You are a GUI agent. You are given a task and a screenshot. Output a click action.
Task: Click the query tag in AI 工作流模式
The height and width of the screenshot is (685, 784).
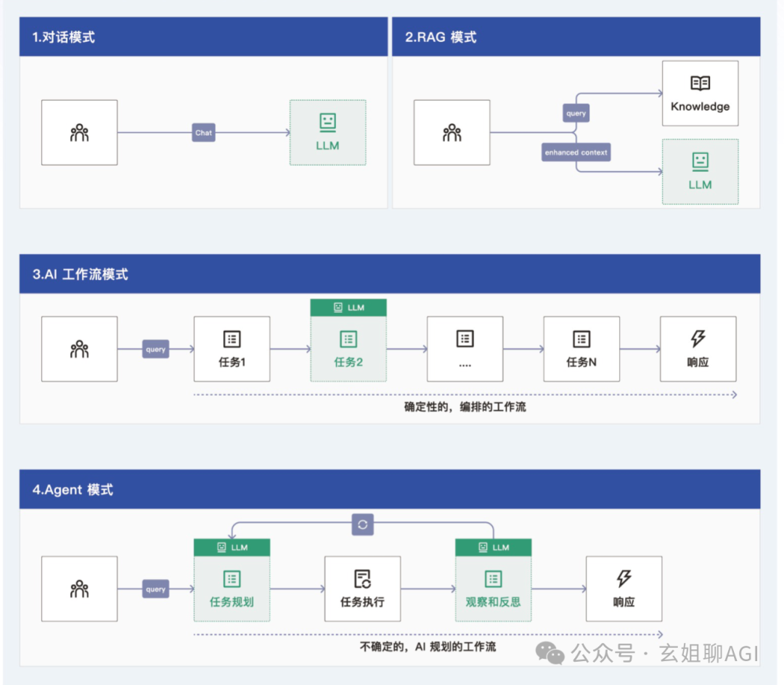coord(155,349)
